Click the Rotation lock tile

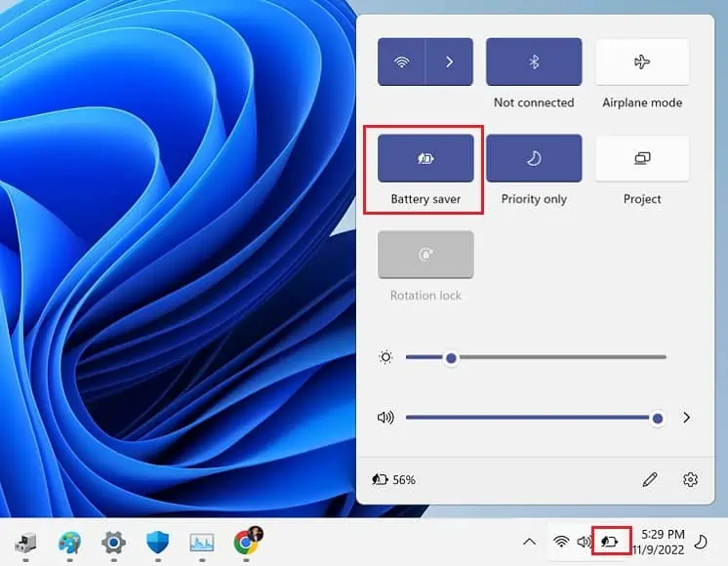(x=425, y=255)
